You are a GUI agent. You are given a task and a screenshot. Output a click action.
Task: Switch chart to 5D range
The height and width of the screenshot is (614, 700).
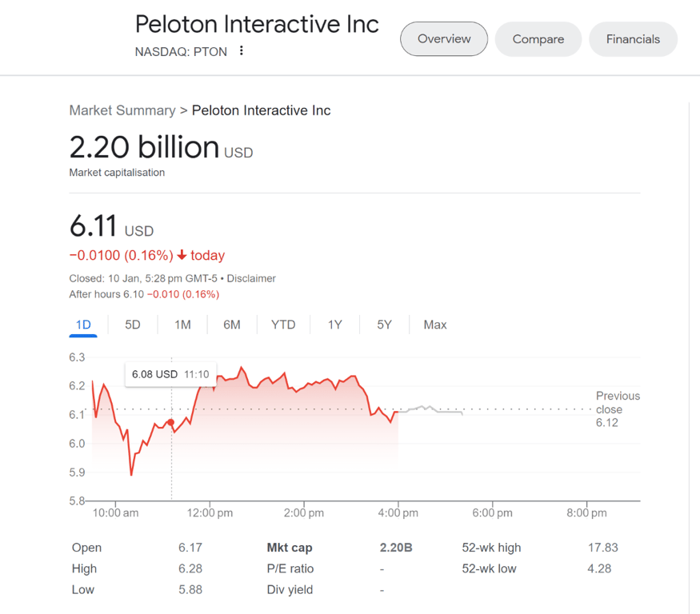point(133,325)
